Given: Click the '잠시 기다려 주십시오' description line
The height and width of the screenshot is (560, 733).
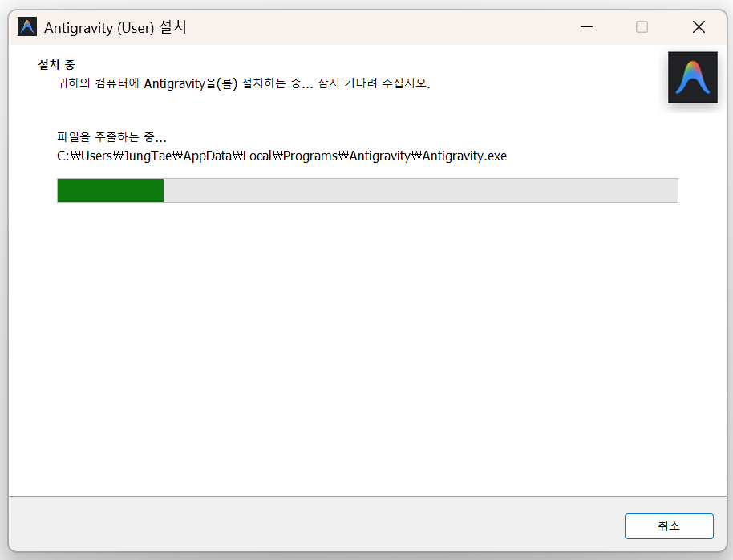Looking at the screenshot, I should [x=244, y=83].
